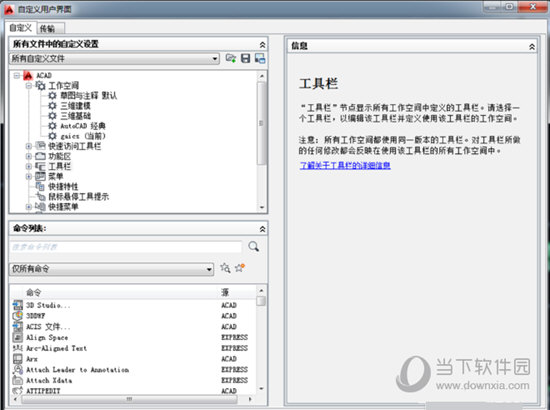Expand the 快捷菜单 node
Screen dimensions: 550x410
[x=29, y=207]
